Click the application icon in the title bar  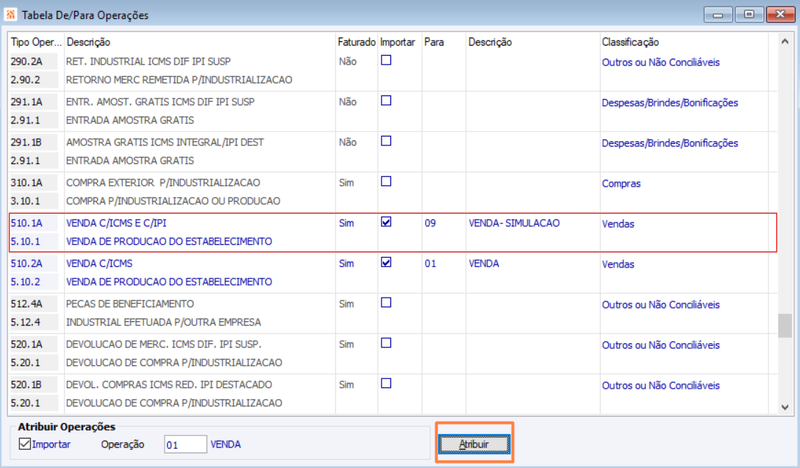[x=10, y=14]
